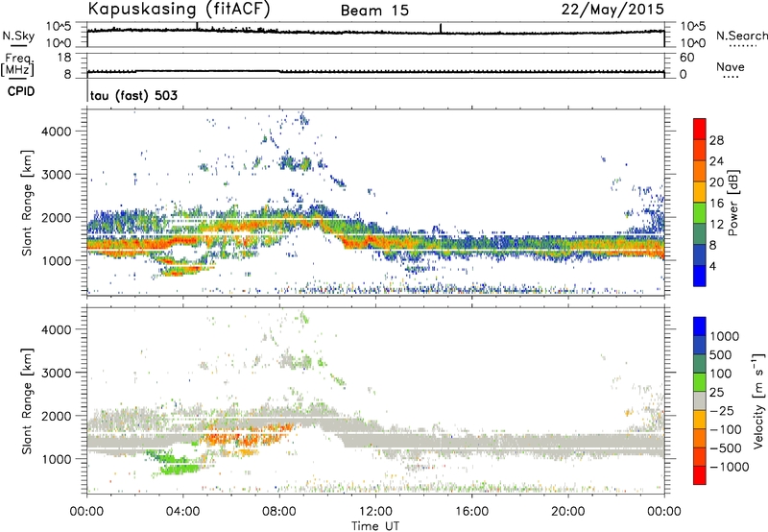Click the noise spike near 14:40 in N.Sky
Screen dimensions: 768x532
[441, 29]
